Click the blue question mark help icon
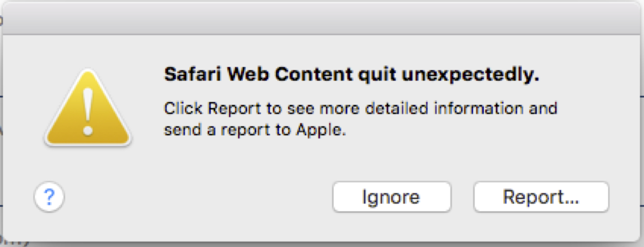 (x=49, y=197)
